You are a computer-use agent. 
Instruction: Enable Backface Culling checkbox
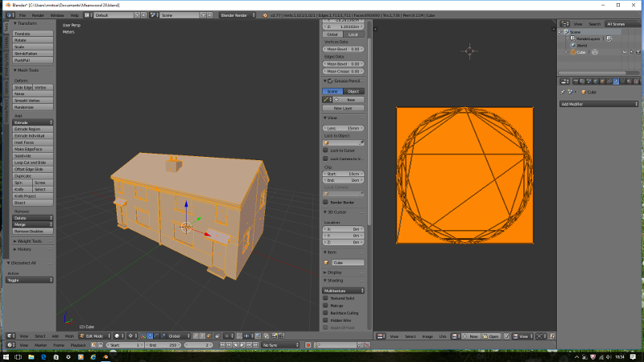[326, 313]
